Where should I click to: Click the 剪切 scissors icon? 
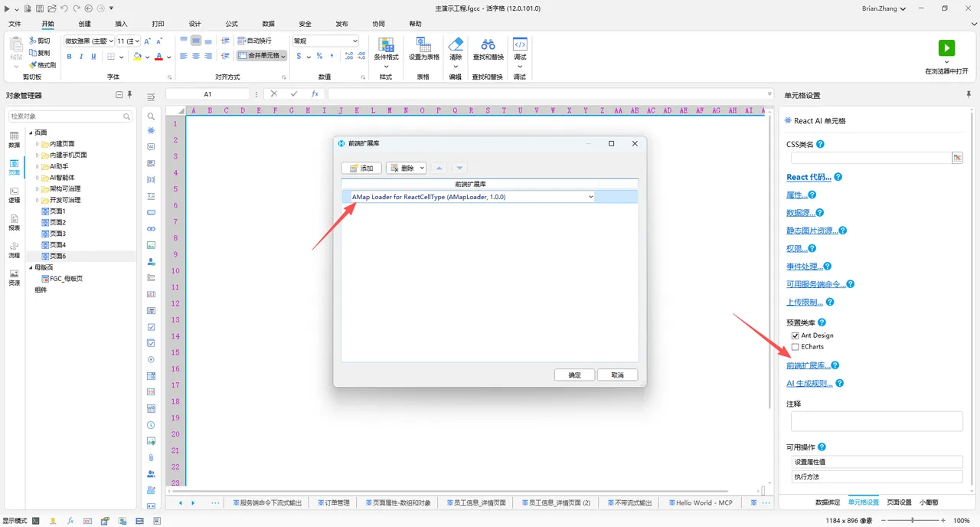coord(33,41)
